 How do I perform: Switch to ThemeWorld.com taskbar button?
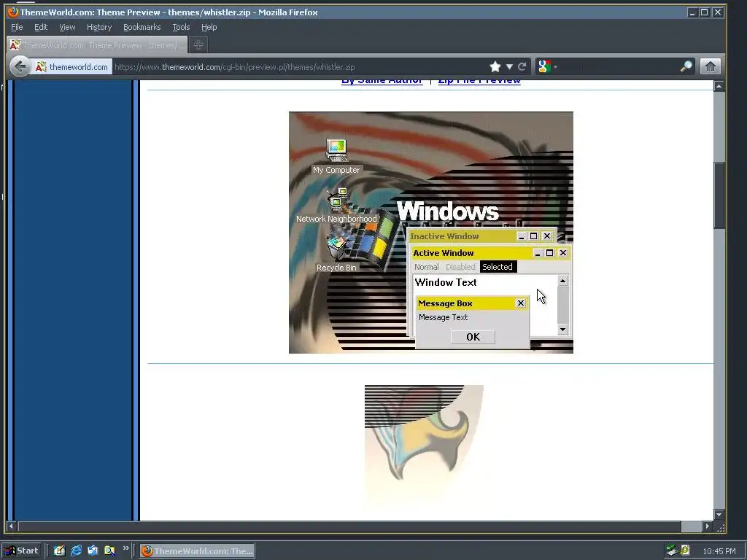pos(197,551)
